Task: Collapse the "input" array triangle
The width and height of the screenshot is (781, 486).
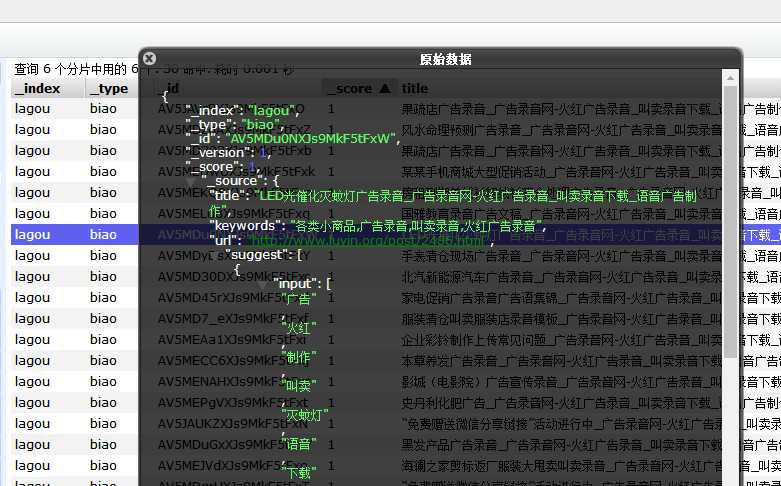Action: (262, 285)
